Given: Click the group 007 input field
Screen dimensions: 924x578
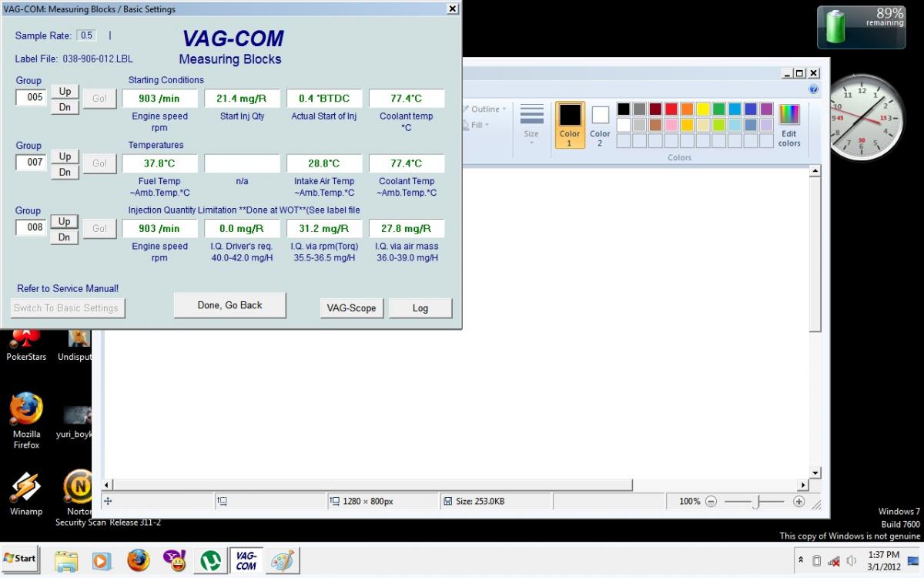Looking at the screenshot, I should click(32, 163).
